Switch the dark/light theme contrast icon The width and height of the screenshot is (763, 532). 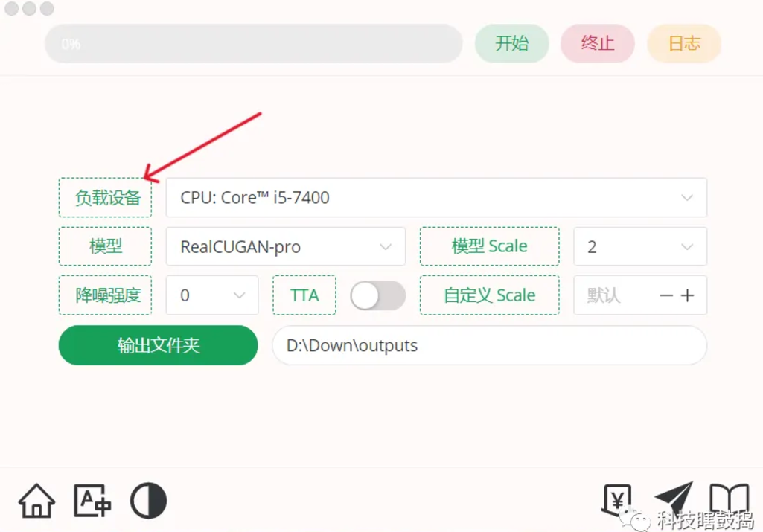tap(148, 501)
